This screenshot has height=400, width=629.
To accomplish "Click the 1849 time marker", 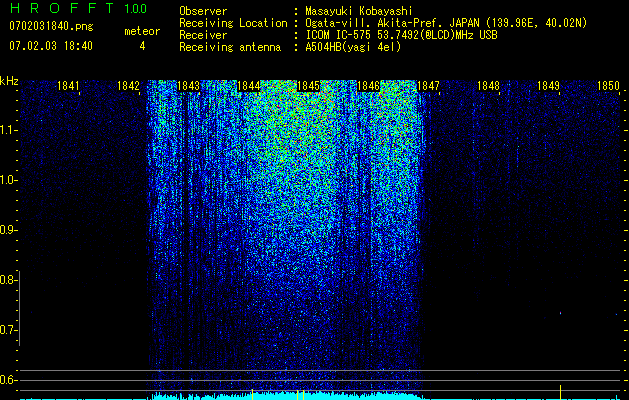I will 548,86.
